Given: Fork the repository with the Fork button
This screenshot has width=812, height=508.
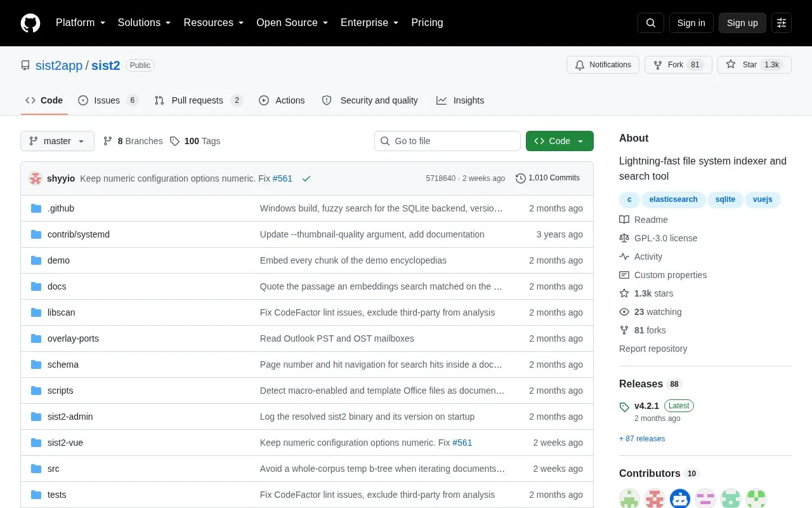Looking at the screenshot, I should pyautogui.click(x=678, y=65).
